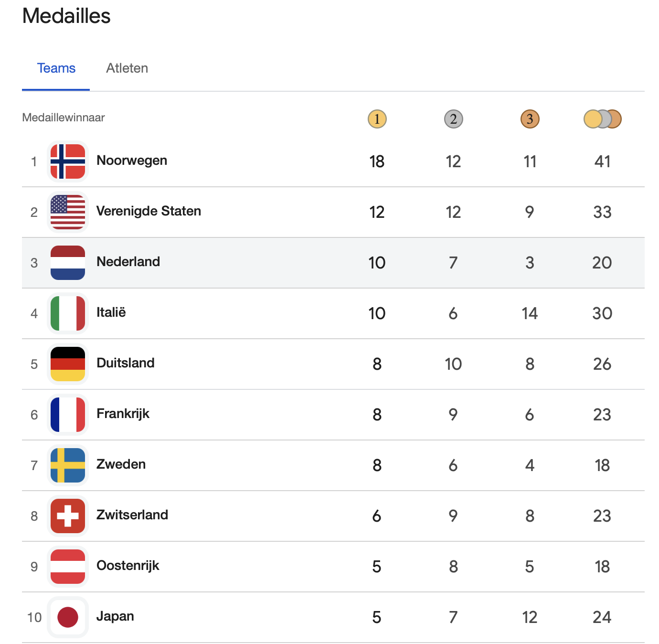This screenshot has height=644, width=659.
Task: Open the Verenigde Staten team link
Action: point(149,211)
